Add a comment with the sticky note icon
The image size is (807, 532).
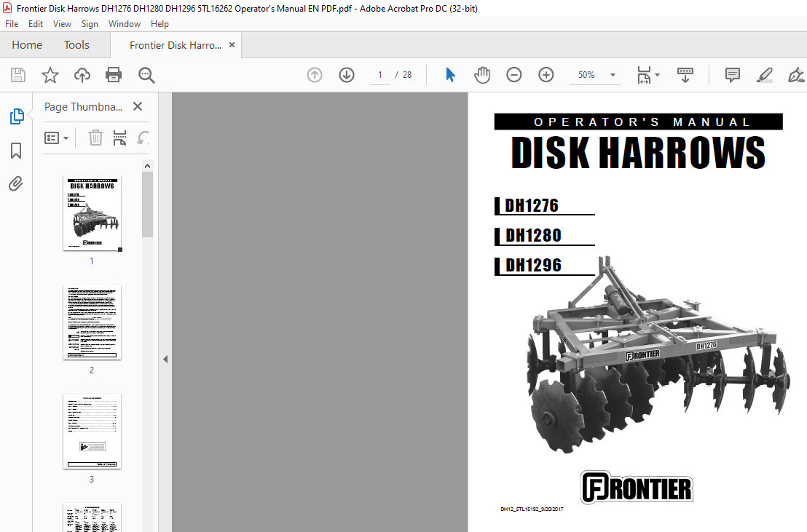(x=733, y=75)
